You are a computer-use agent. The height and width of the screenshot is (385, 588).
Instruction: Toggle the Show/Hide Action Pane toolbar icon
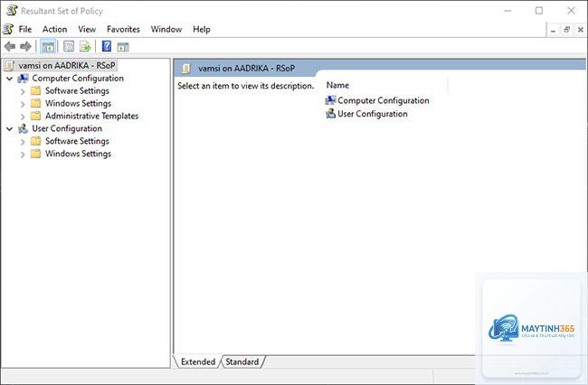click(x=123, y=47)
